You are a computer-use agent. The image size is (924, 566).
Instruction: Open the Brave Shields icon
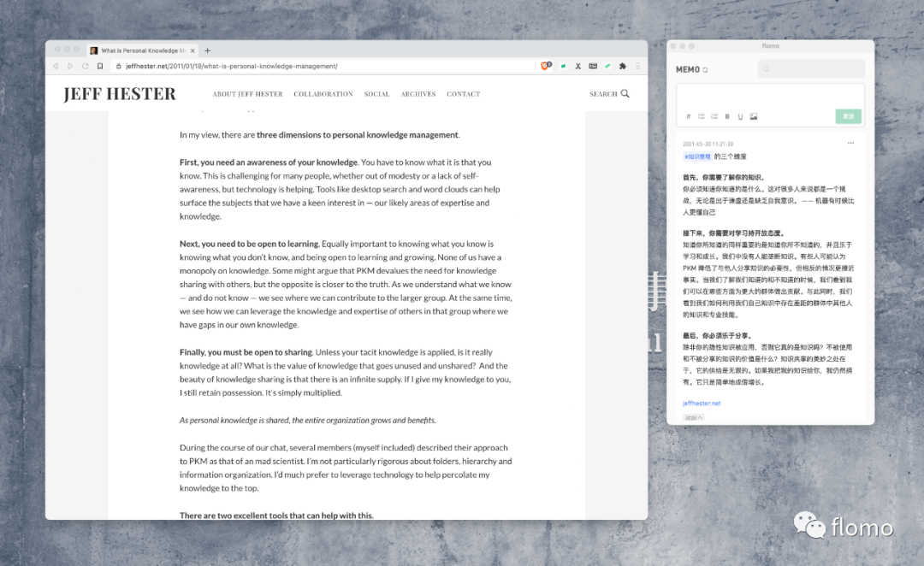[546, 66]
